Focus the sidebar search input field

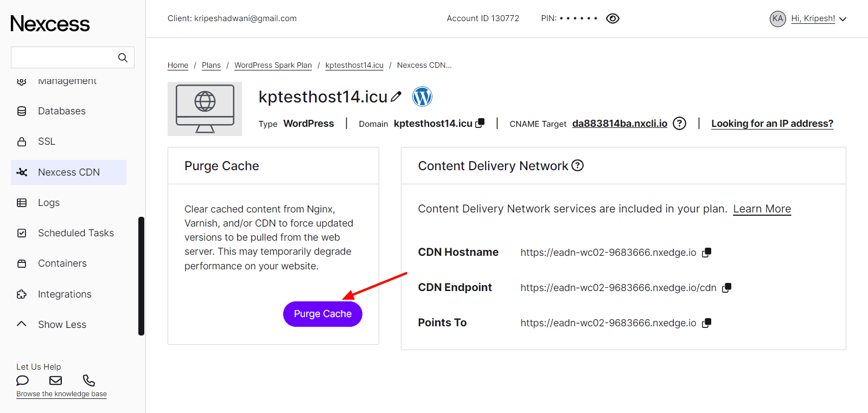[x=62, y=57]
